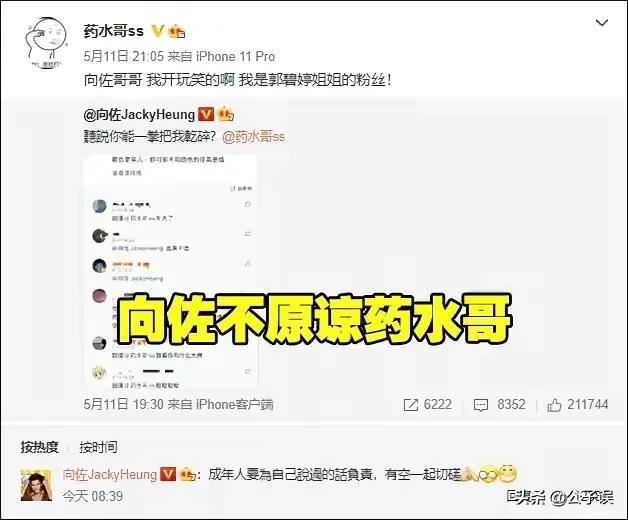The width and height of the screenshot is (628, 520).
Task: Click the 向佐JackyHeung commenter avatar
Action: coord(36,486)
